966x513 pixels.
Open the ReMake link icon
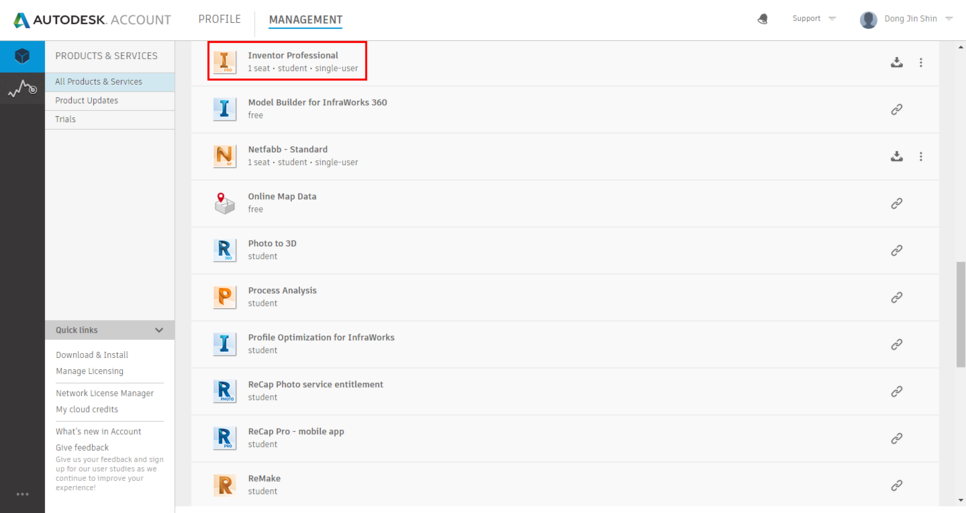point(896,486)
